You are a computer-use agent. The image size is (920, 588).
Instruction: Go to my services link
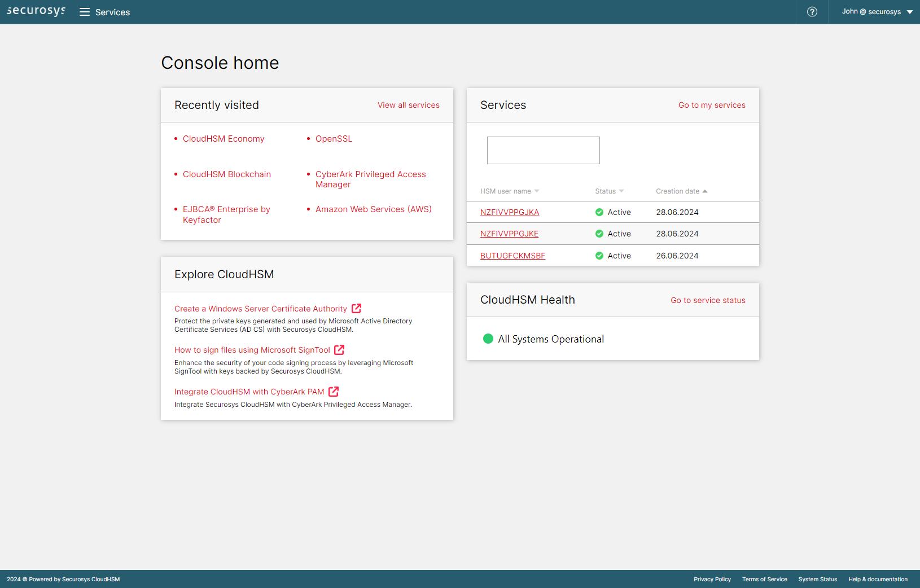711,106
